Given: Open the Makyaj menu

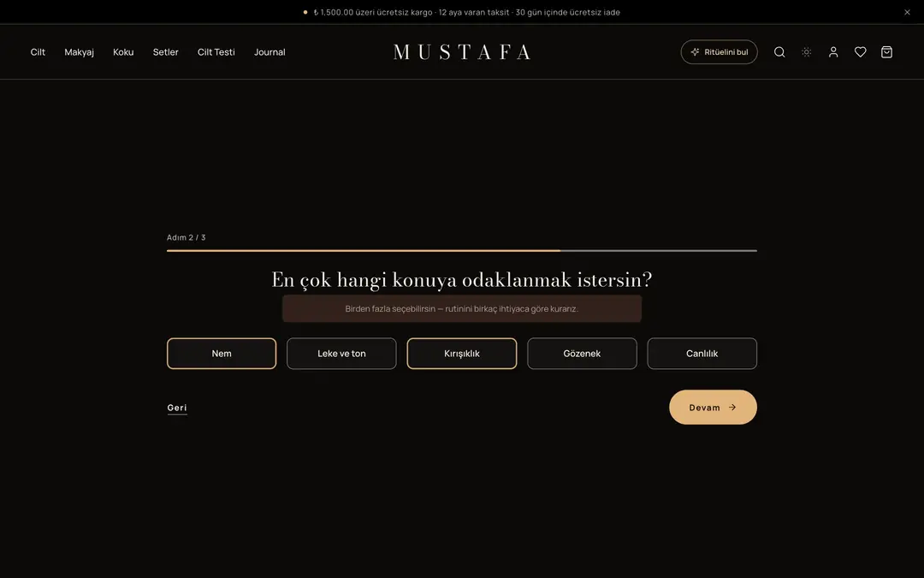Looking at the screenshot, I should [x=79, y=52].
